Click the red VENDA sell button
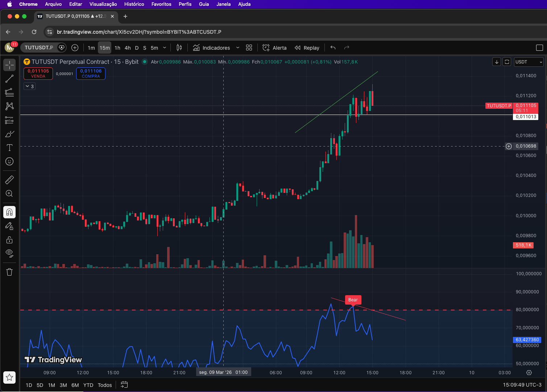The width and height of the screenshot is (547, 392). point(38,74)
